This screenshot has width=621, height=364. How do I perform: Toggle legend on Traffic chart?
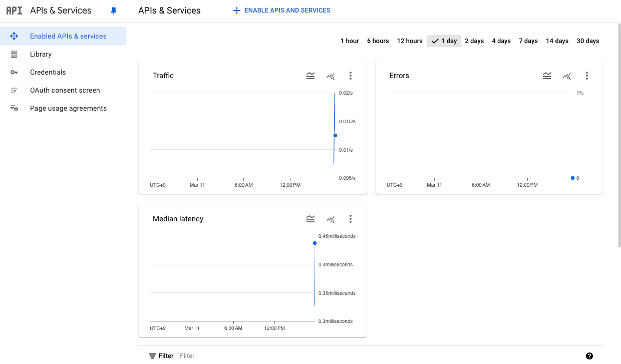310,76
